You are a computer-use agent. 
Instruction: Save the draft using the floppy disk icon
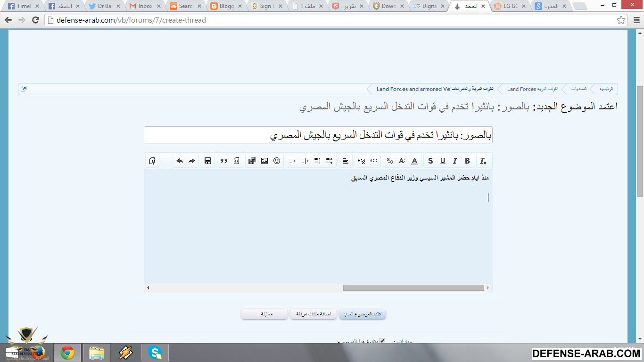pos(208,161)
